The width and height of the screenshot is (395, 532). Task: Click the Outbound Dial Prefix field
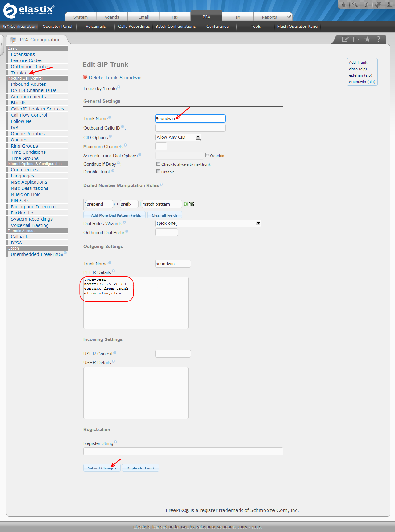coord(167,232)
